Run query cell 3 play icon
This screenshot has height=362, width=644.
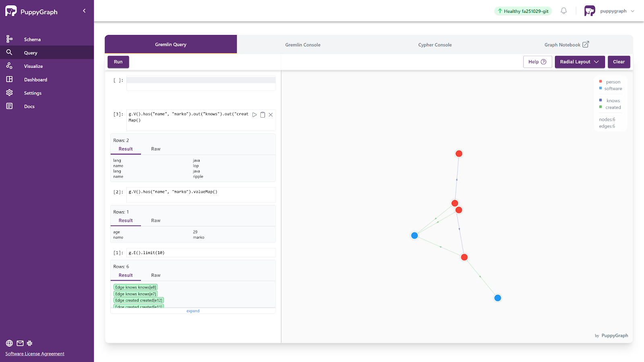tap(254, 115)
